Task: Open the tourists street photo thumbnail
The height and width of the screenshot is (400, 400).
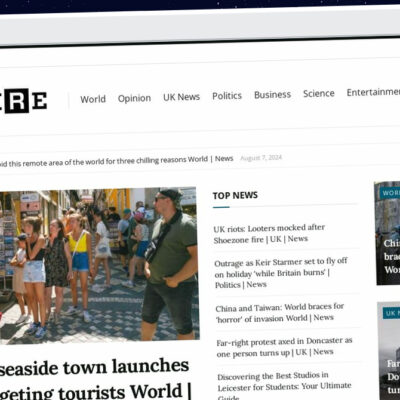Action: click(99, 266)
